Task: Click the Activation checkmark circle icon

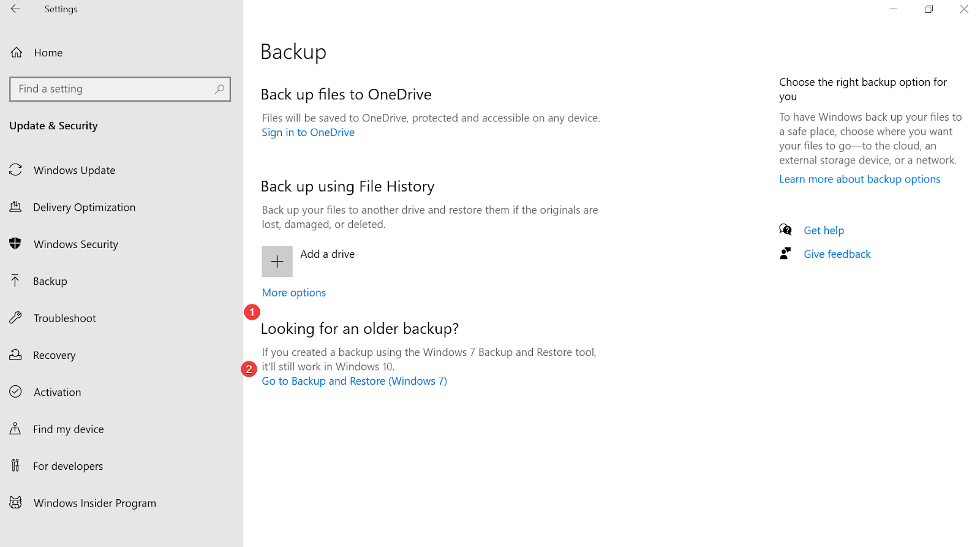Action: 16,392
